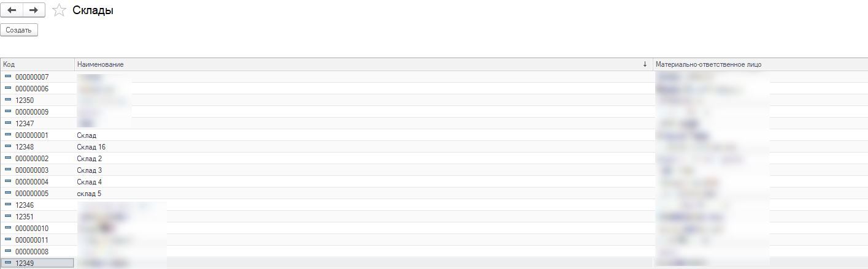This screenshot has height=269, width=868.
Task: Add Склады to favorites with star
Action: (x=59, y=10)
